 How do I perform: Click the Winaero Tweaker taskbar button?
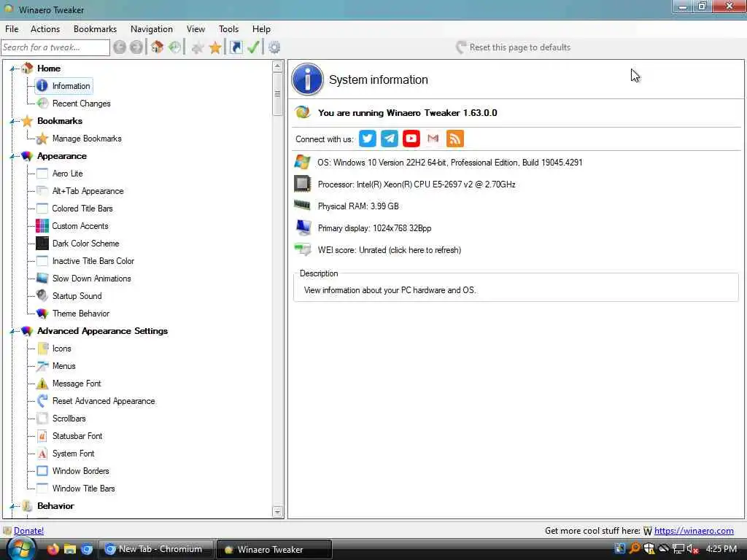[x=274, y=549]
